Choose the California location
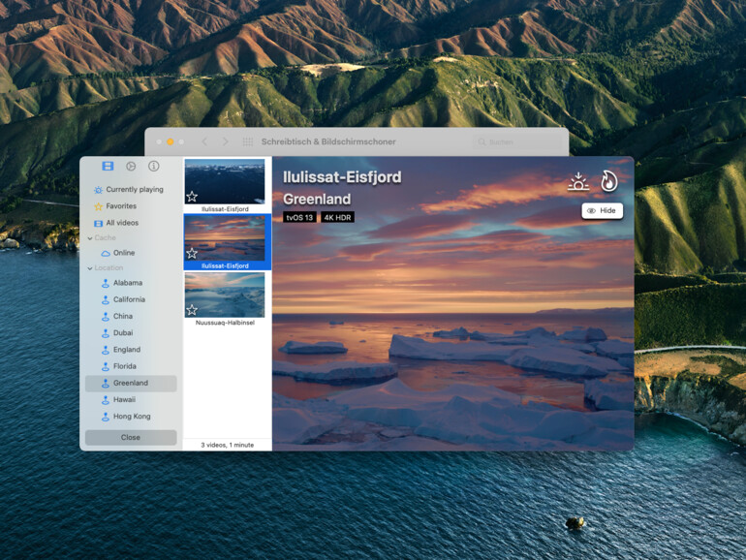The image size is (746, 560). click(x=129, y=299)
